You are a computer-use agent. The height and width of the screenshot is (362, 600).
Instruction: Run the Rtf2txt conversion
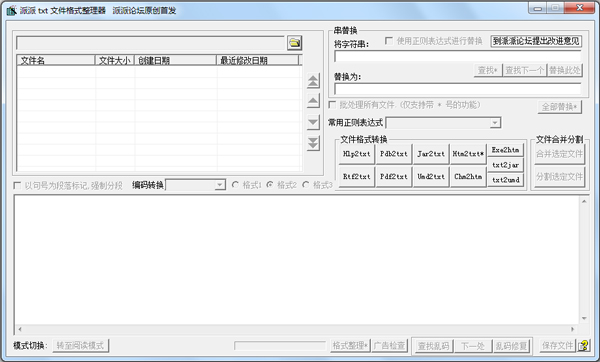tap(356, 176)
